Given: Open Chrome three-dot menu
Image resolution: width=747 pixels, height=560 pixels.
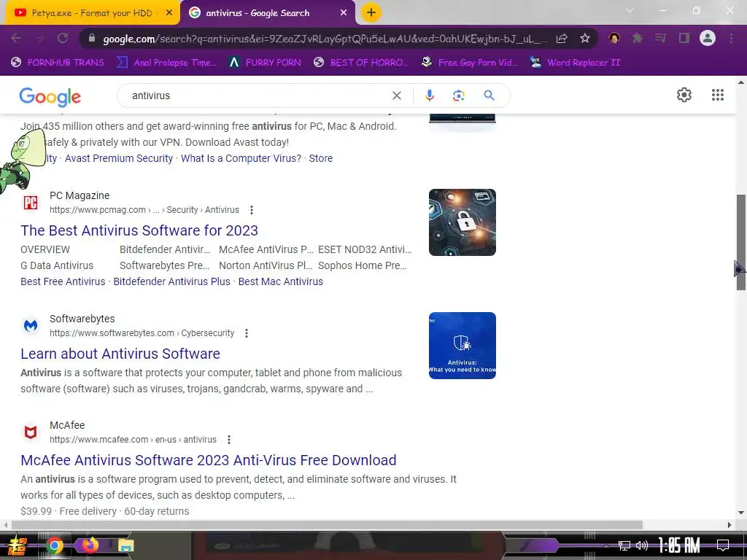Looking at the screenshot, I should 731,38.
